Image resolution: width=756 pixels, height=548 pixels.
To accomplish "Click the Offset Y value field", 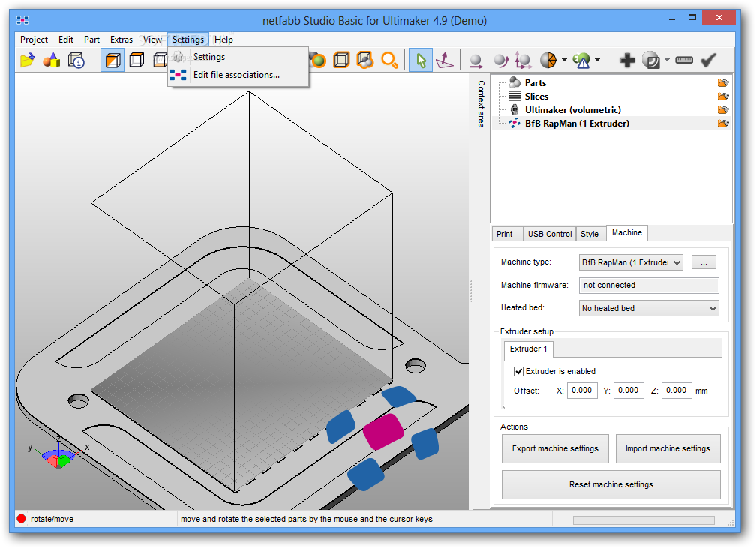I will (628, 391).
